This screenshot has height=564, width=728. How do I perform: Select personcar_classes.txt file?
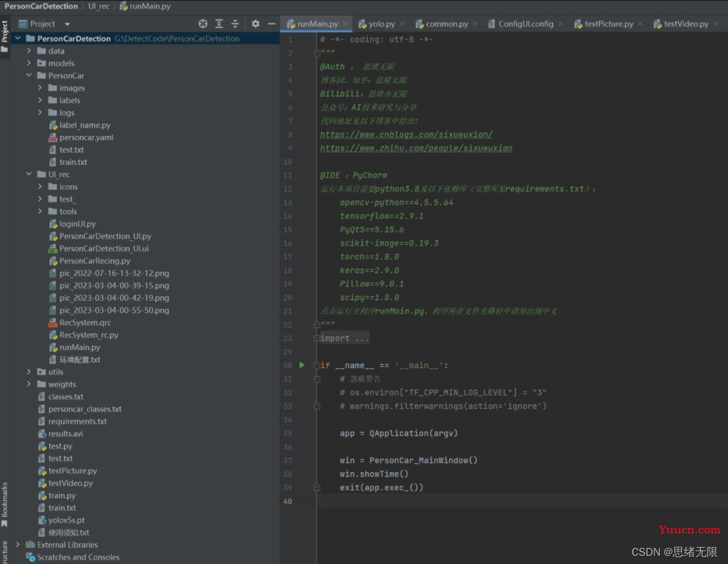click(85, 409)
